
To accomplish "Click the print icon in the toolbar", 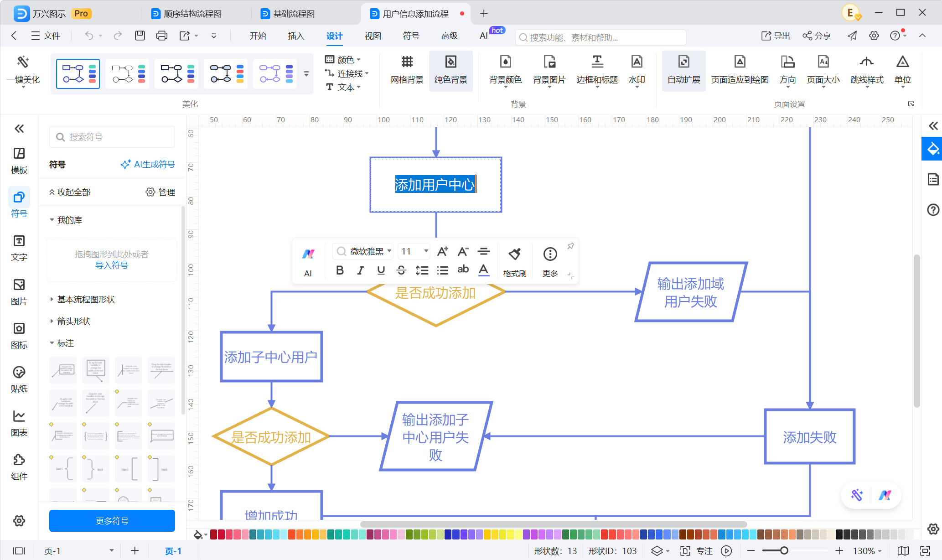I will pyautogui.click(x=162, y=36).
